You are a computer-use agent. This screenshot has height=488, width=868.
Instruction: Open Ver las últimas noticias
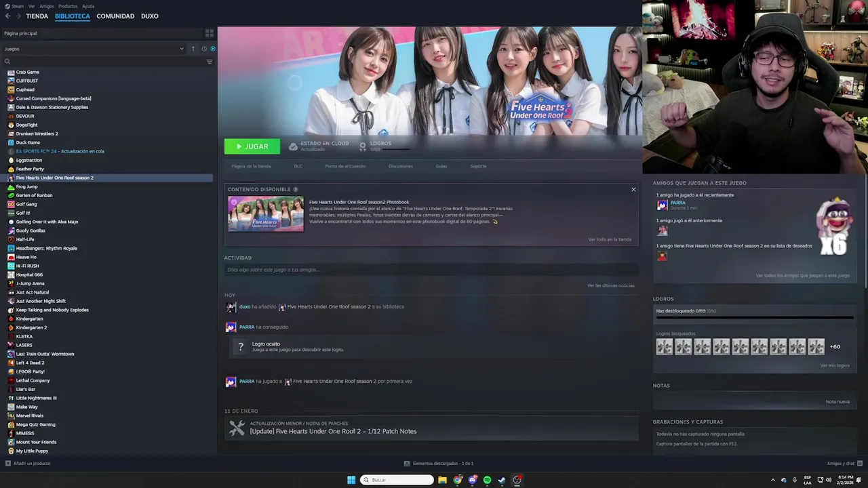pos(610,285)
